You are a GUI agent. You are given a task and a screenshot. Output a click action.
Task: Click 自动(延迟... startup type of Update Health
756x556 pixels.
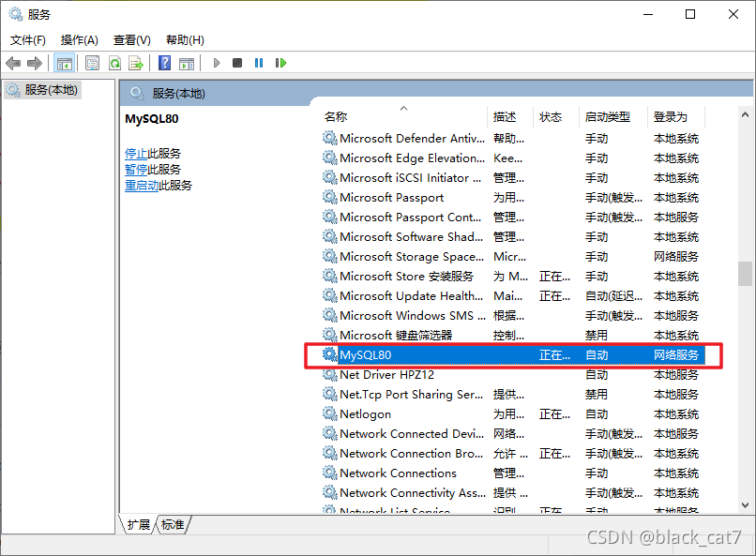(613, 296)
